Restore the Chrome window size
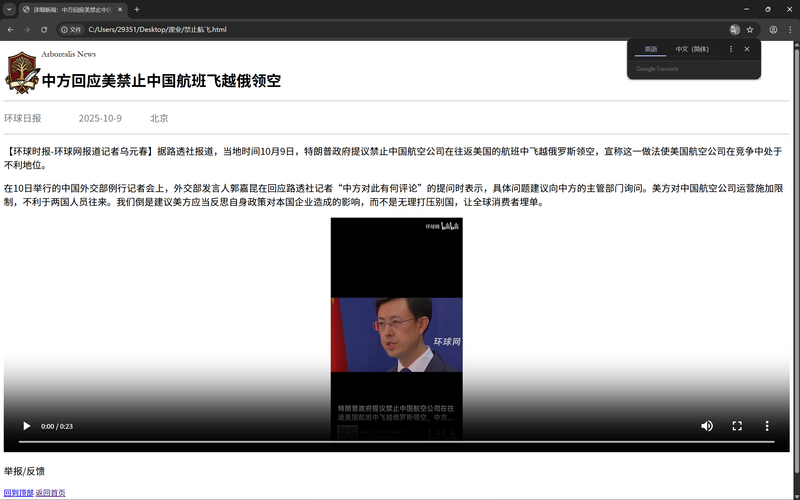800x500 pixels. (x=768, y=9)
